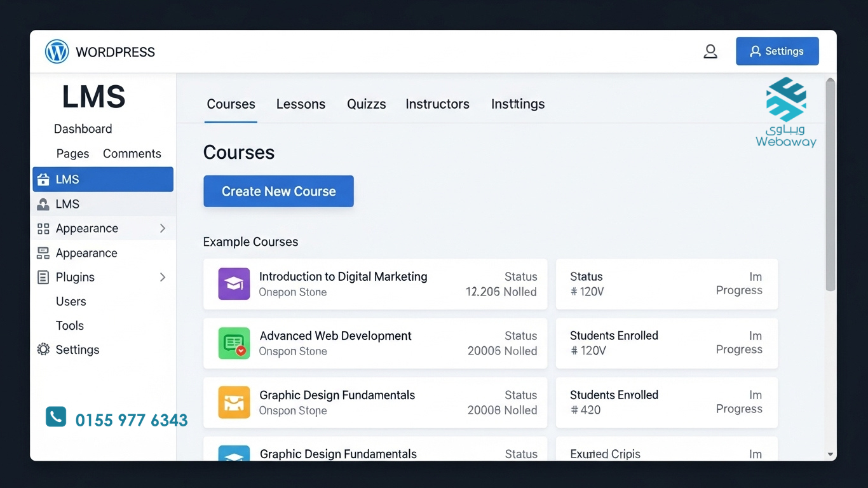Select the Quizzs tab

click(366, 104)
